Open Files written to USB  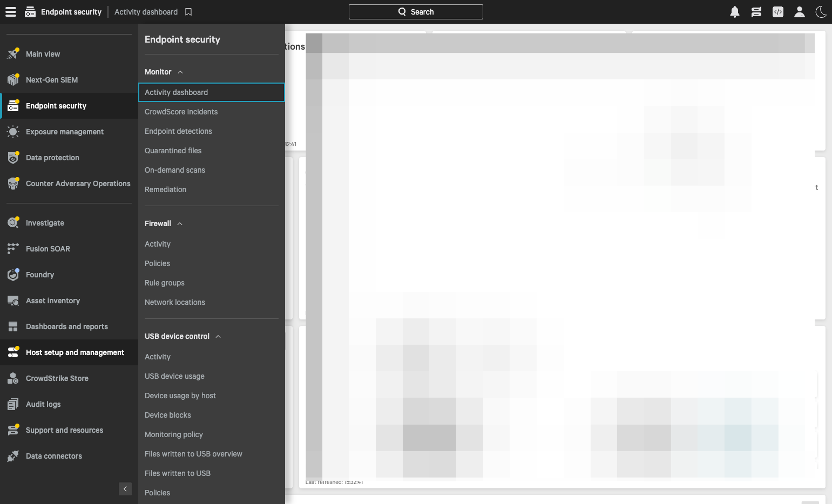click(178, 473)
